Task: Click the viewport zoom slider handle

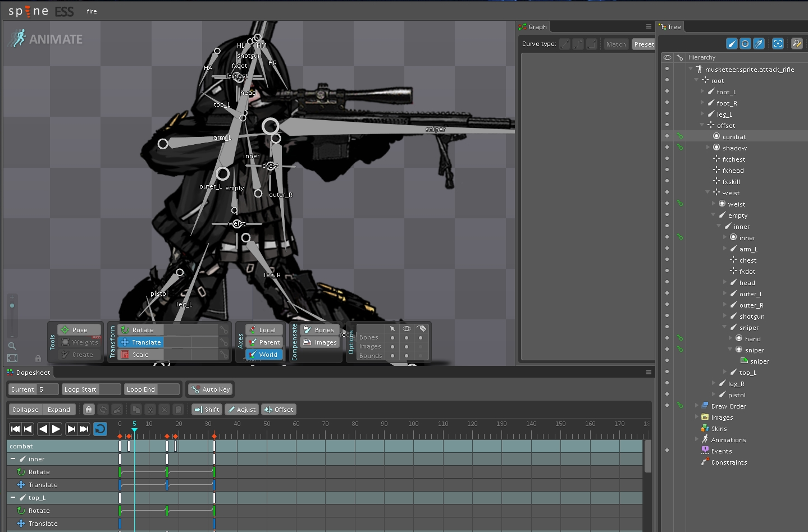Action: (x=12, y=306)
